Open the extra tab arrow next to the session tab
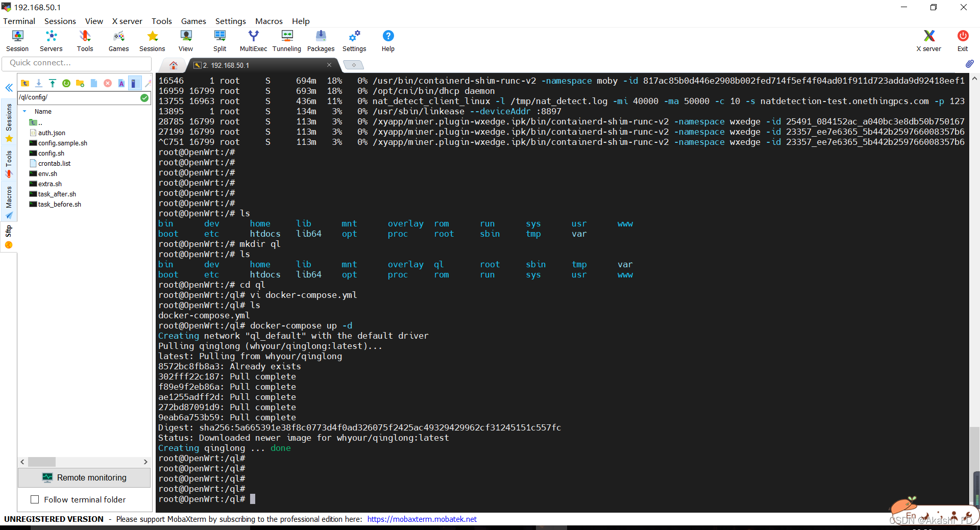Image resolution: width=980 pixels, height=530 pixels. [x=354, y=65]
